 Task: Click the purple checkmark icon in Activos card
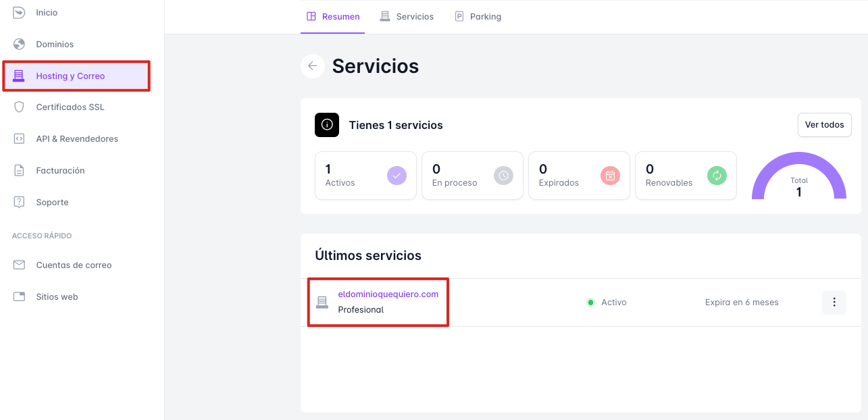click(397, 176)
